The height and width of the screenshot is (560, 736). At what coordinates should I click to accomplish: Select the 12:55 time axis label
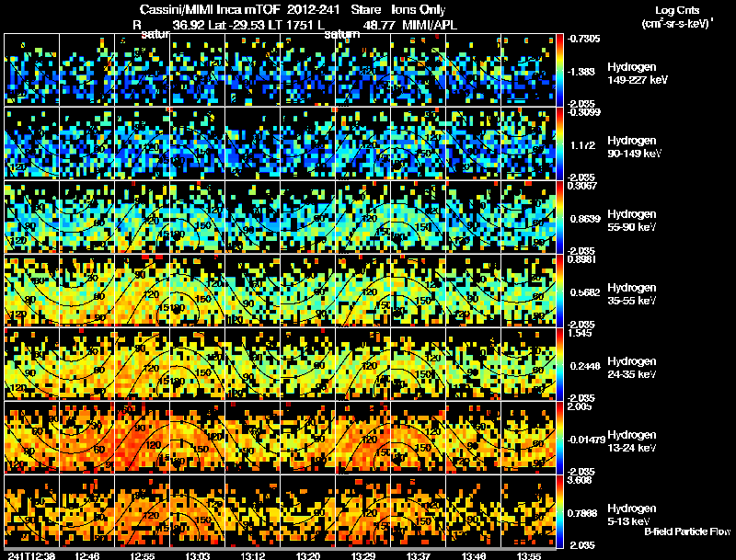(x=143, y=555)
